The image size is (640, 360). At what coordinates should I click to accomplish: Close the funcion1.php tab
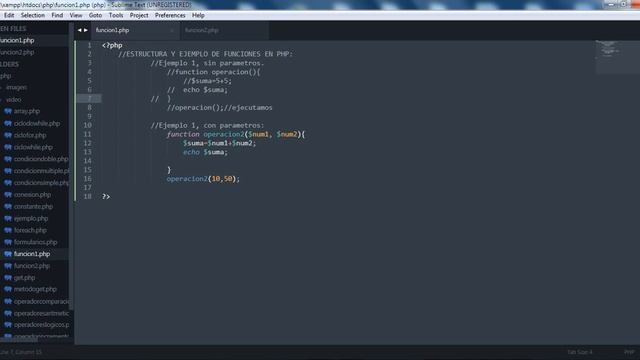(172, 31)
